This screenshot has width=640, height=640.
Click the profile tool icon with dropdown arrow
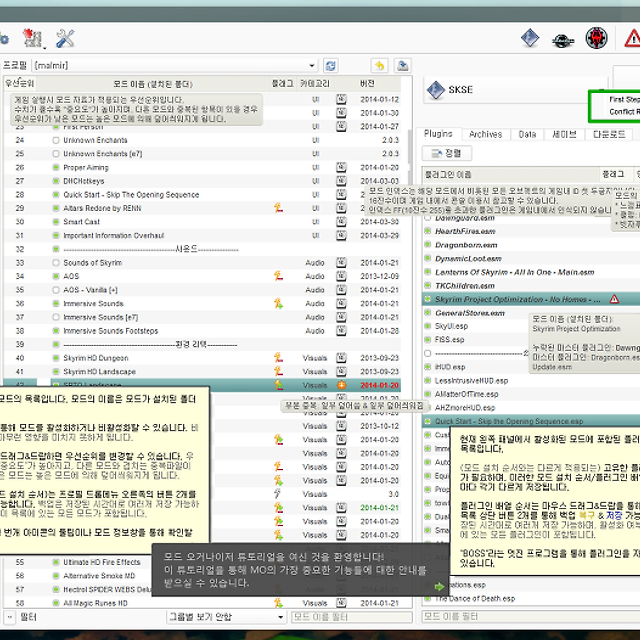pos(34,39)
